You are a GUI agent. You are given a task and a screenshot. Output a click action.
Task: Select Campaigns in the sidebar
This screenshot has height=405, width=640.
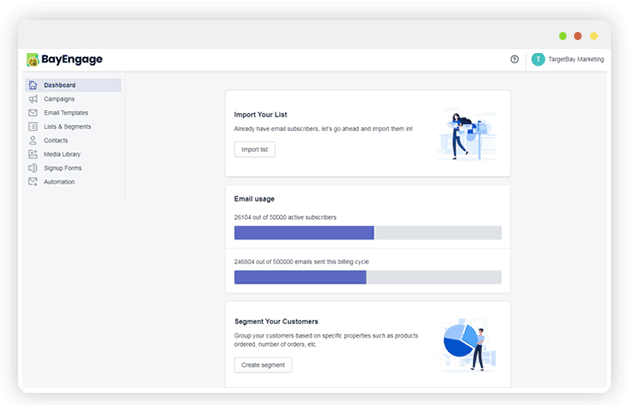coord(59,99)
